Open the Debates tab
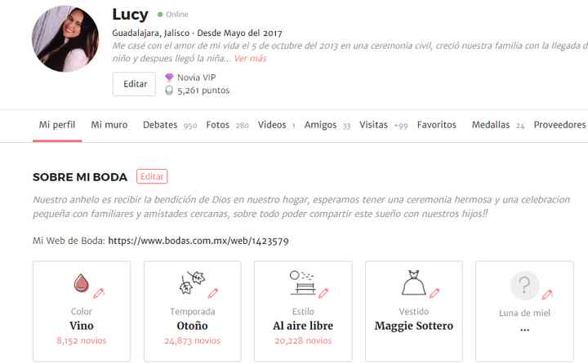This screenshot has height=364, width=588. point(160,125)
